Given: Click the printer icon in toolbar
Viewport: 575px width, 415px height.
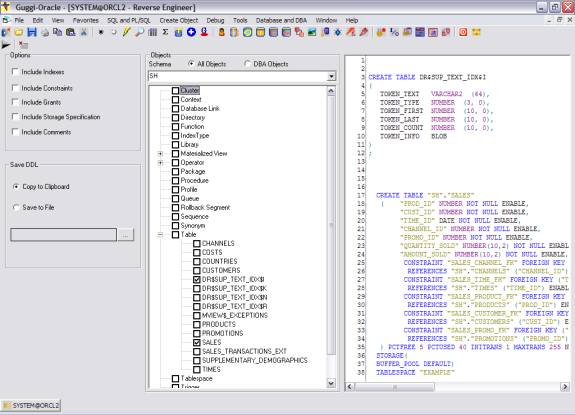Looking at the screenshot, I should pyautogui.click(x=45, y=33).
